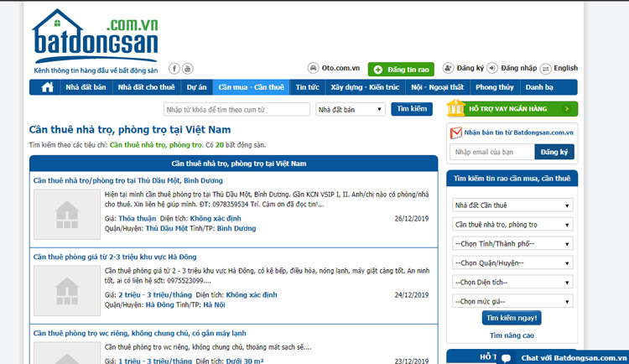Click the Đăng nhập header link
The width and height of the screenshot is (629, 364).
518,68
